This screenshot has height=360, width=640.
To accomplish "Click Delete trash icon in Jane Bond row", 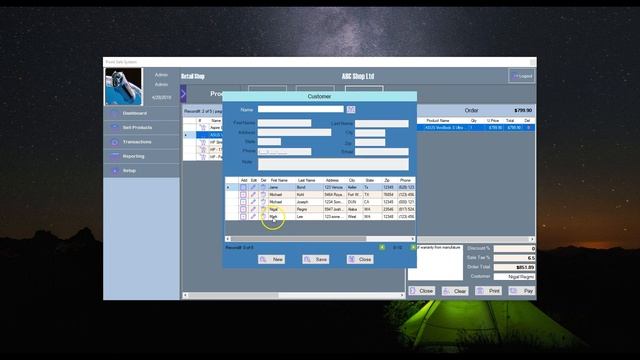I will click(263, 187).
